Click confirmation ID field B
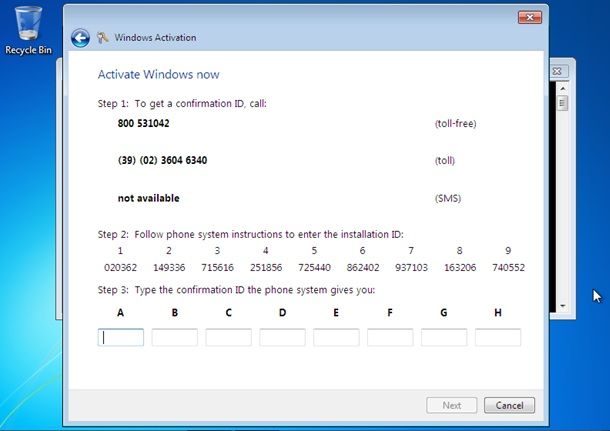 click(174, 337)
